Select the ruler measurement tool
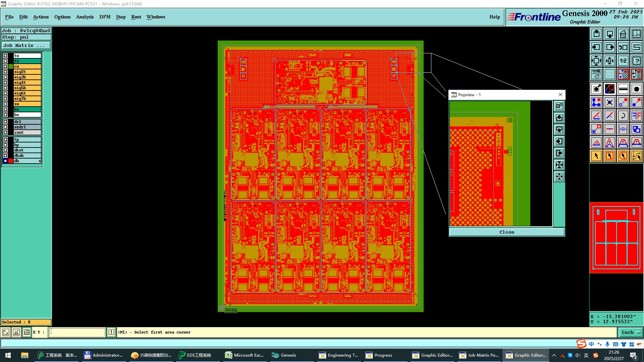This screenshot has height=362, width=644. click(623, 89)
